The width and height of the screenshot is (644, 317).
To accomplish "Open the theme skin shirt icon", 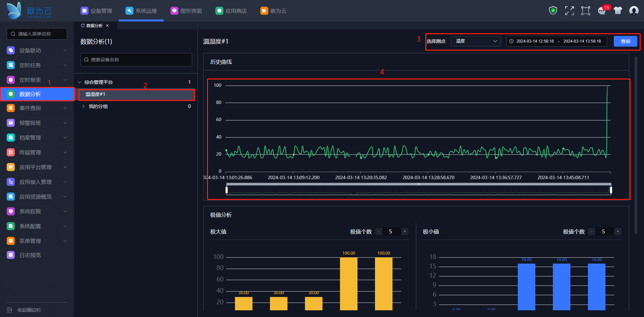I will click(618, 11).
